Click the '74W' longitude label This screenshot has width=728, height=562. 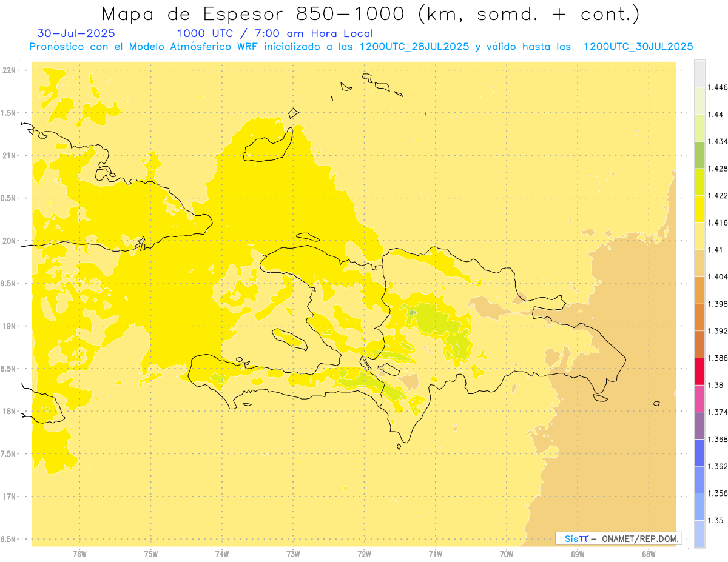(222, 554)
